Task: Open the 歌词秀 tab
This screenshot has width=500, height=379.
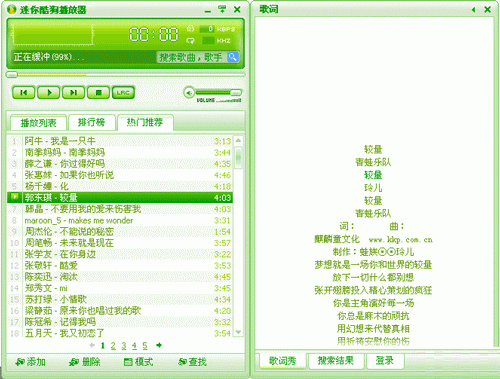Action: (x=282, y=361)
